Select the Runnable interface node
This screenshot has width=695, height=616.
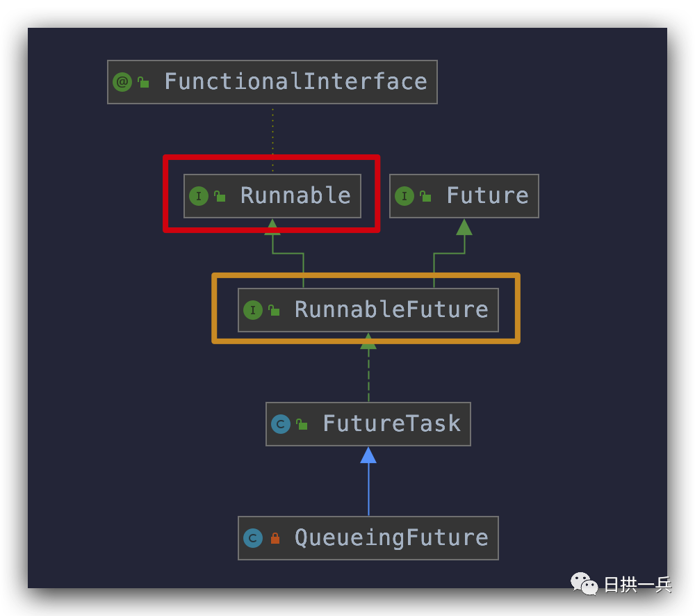pyautogui.click(x=272, y=196)
